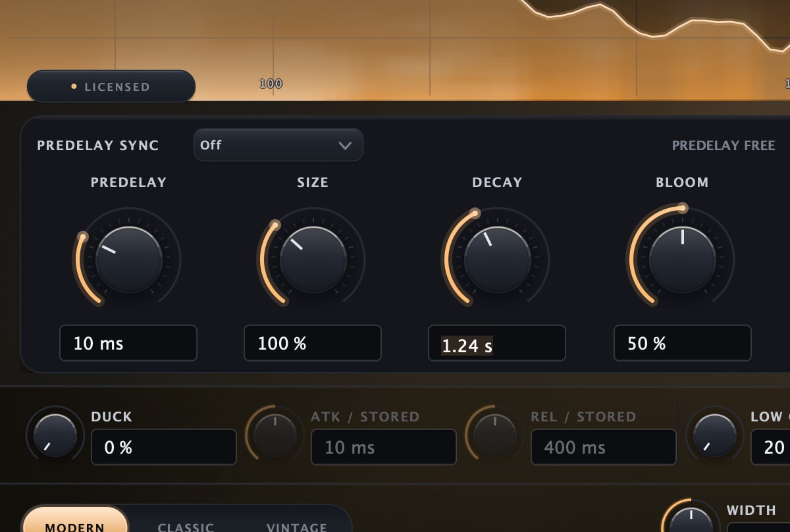Select the Modern mode tab
Viewport: 790px width, 532px height.
[x=74, y=520]
